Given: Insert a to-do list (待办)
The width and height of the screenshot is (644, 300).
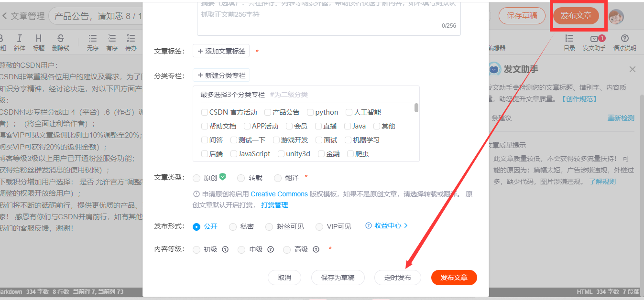Looking at the screenshot, I should (x=131, y=42).
